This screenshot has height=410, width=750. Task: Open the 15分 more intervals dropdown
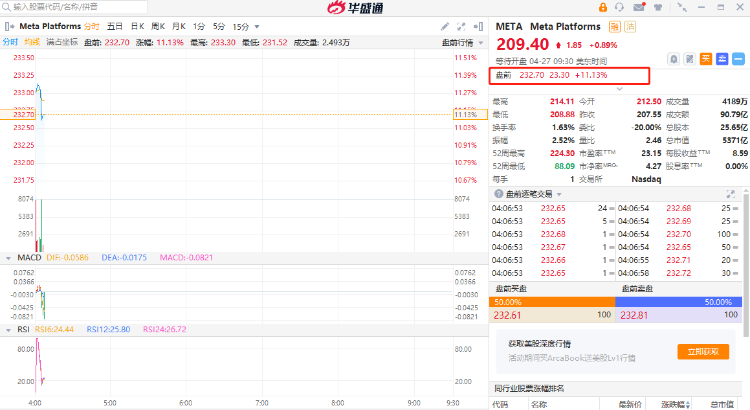coord(257,27)
